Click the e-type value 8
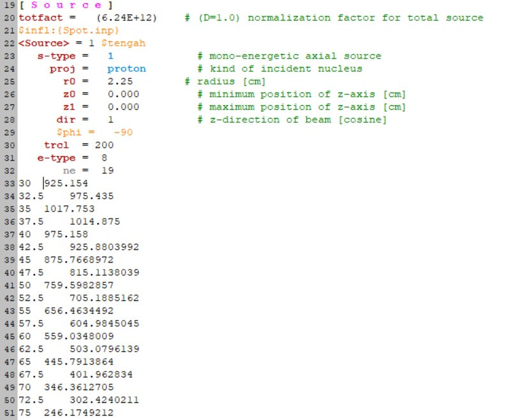The height and width of the screenshot is (420, 516). click(x=105, y=158)
